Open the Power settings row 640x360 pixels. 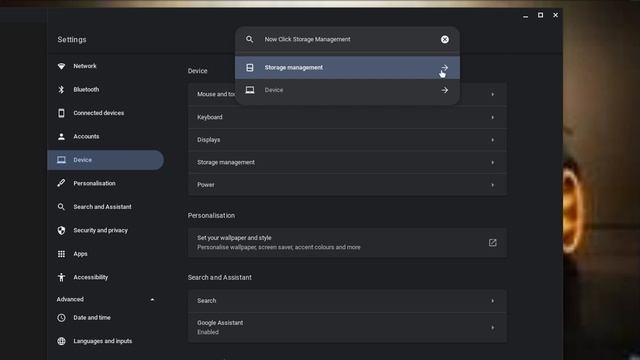(x=347, y=185)
